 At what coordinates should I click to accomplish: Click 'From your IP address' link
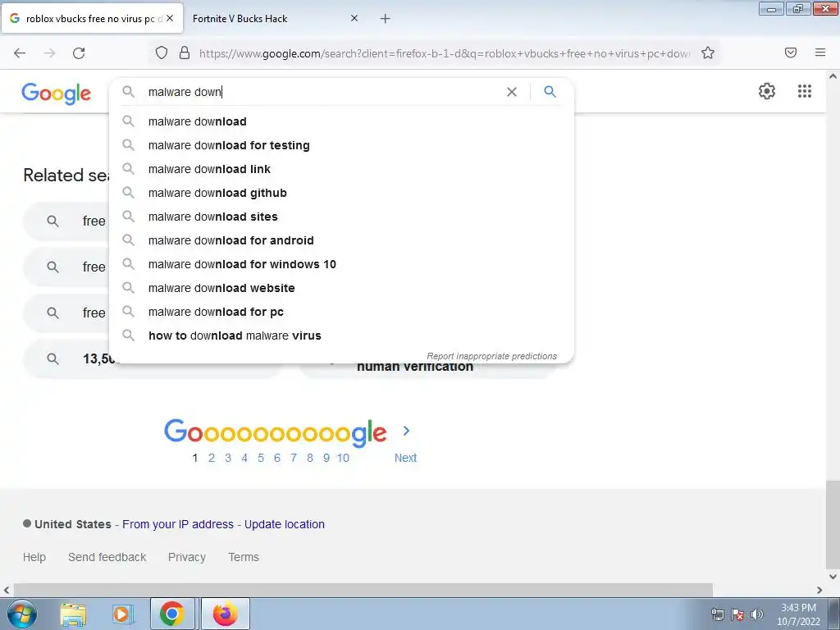click(178, 524)
